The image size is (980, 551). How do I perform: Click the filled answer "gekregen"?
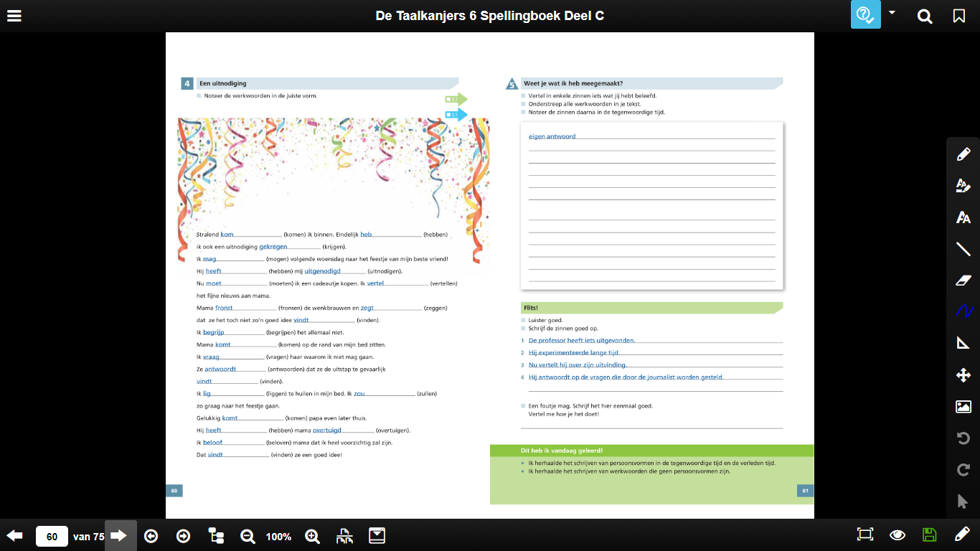point(273,247)
